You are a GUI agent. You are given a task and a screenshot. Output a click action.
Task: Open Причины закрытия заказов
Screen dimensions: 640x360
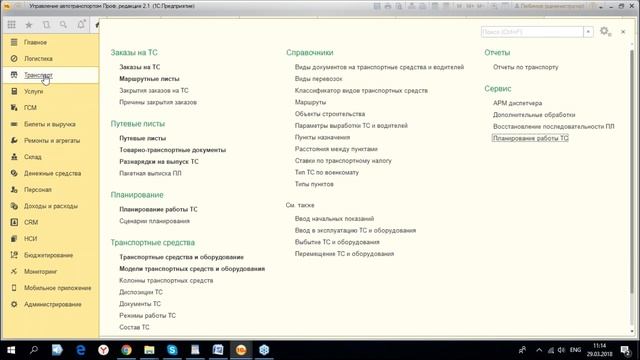click(158, 102)
